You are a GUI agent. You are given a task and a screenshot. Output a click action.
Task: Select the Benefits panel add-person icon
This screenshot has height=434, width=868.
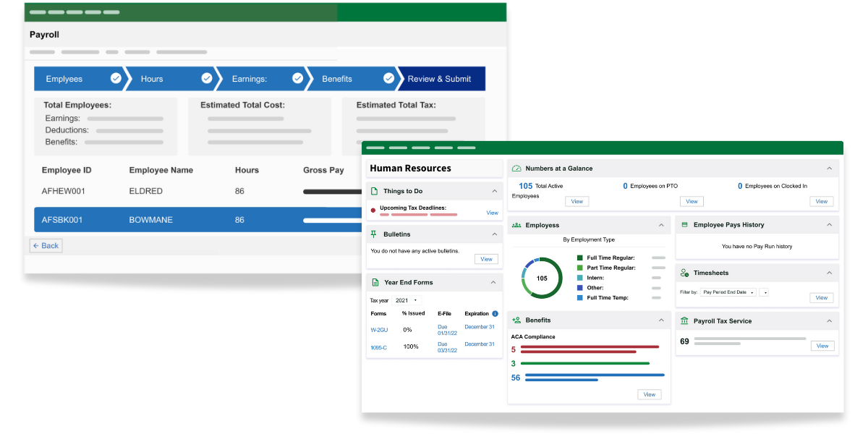click(x=516, y=320)
